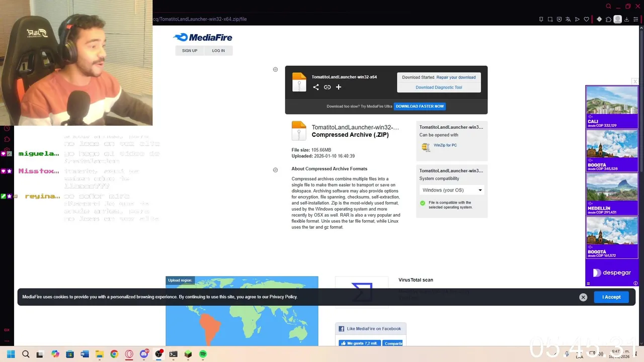Open the Windows Start menu

(x=11, y=354)
